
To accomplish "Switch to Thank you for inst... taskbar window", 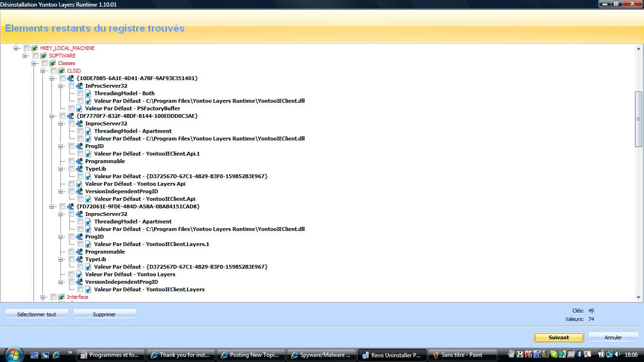I will click(x=181, y=355).
